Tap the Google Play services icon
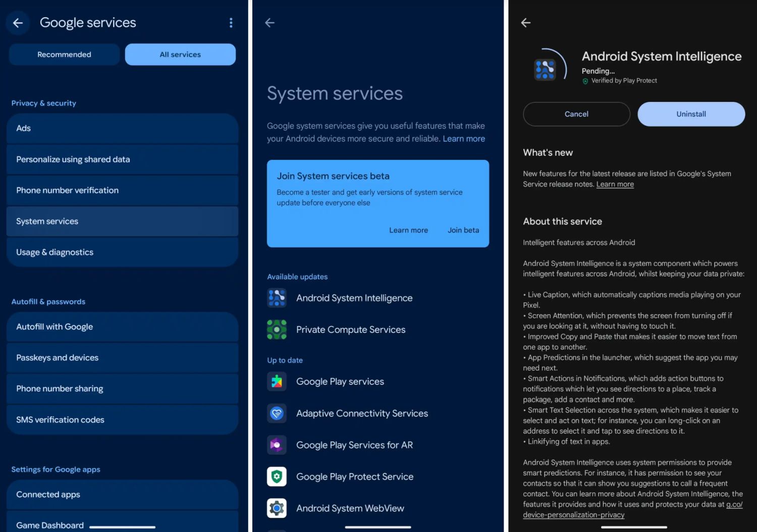 point(277,382)
